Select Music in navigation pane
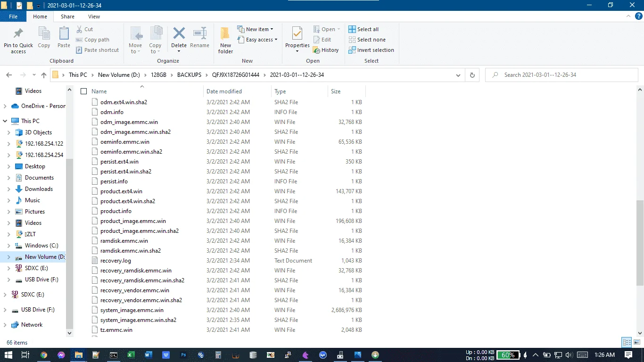The height and width of the screenshot is (362, 644). click(32, 200)
